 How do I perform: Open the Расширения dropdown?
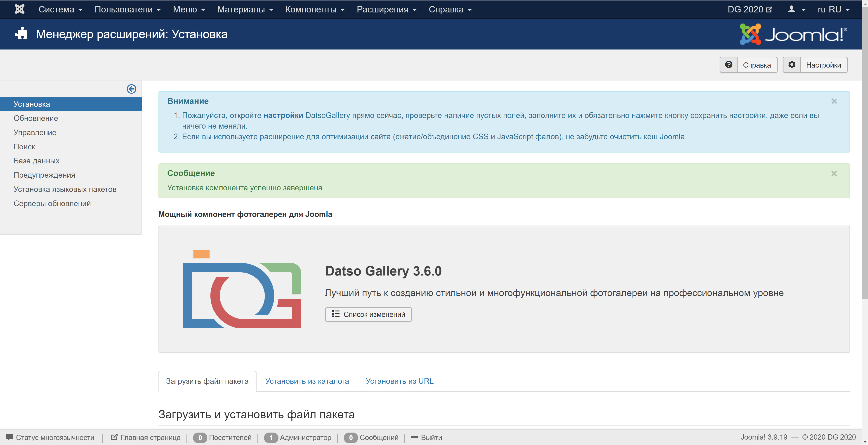tap(387, 9)
